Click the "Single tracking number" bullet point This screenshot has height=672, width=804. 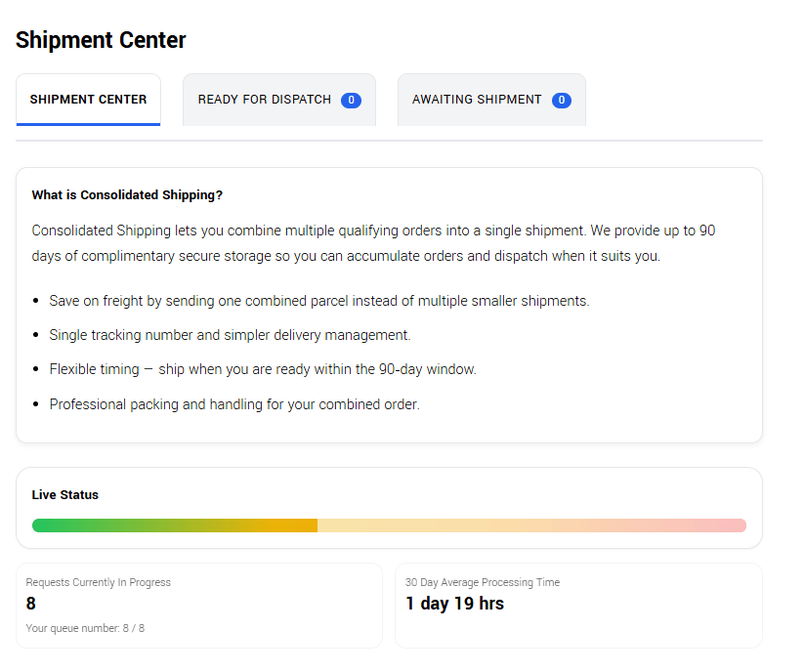(x=230, y=335)
